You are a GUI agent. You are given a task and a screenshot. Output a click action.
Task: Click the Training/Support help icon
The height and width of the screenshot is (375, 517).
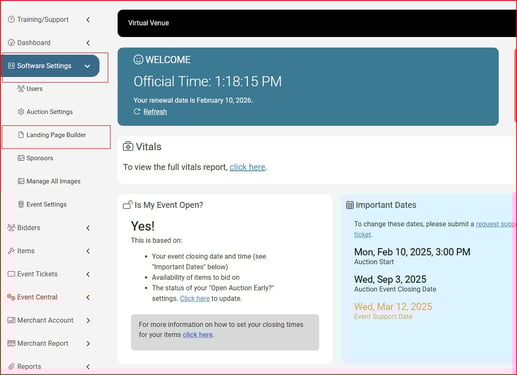[11, 20]
